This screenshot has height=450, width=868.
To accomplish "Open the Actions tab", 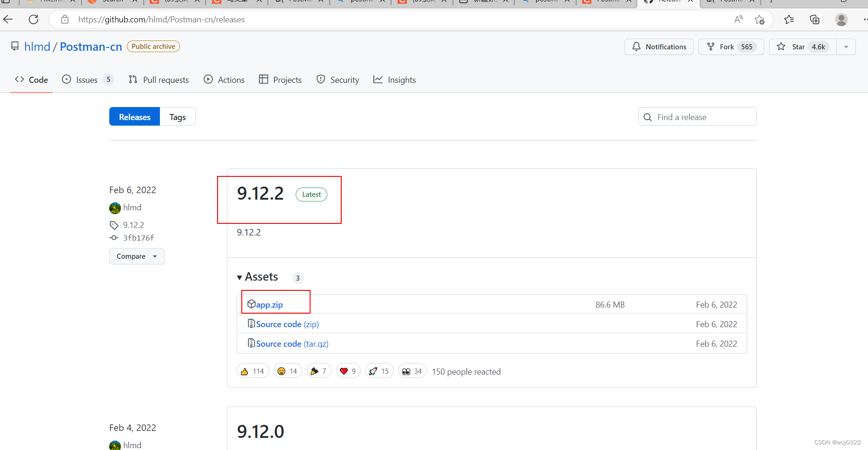I will (224, 80).
